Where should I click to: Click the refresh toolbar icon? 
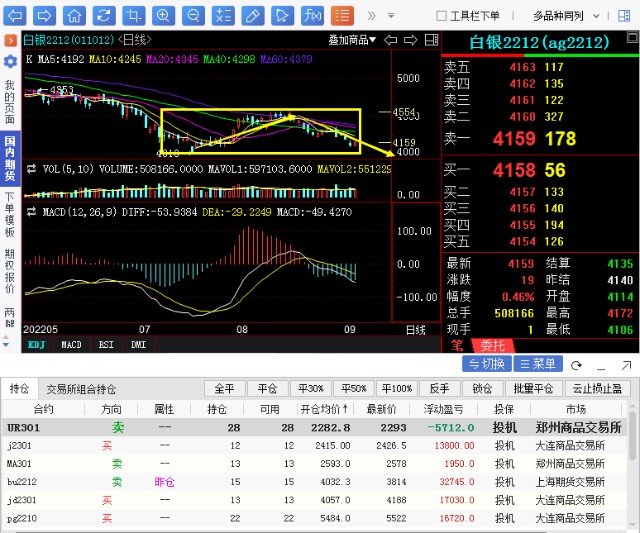pos(104,16)
